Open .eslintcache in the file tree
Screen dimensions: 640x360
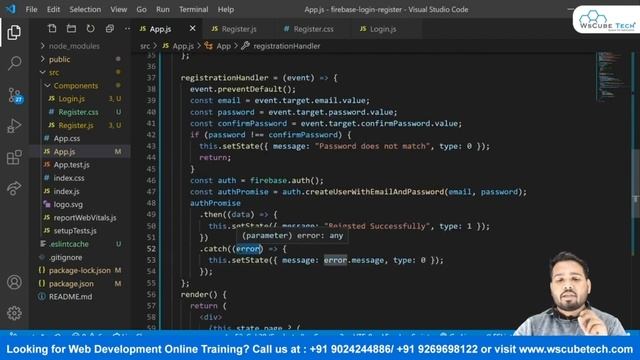[x=80, y=244]
